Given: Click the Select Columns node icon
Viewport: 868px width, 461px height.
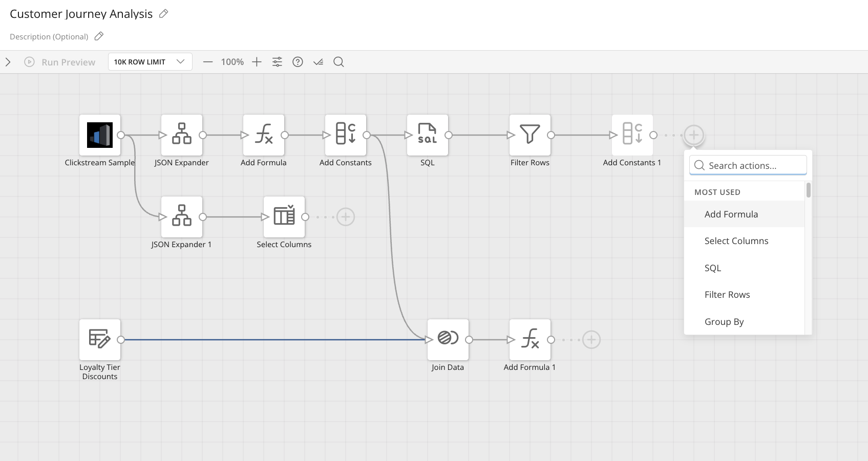Looking at the screenshot, I should point(284,217).
